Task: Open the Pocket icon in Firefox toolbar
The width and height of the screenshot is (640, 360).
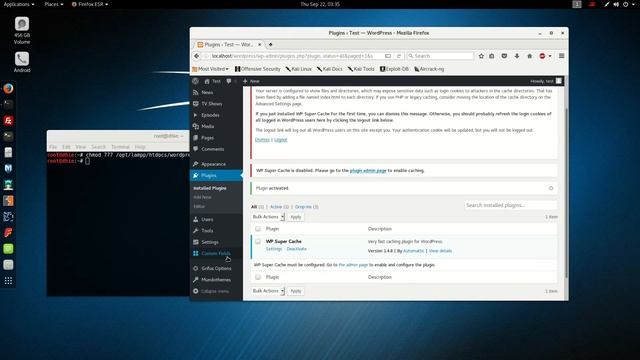Action: [x=504, y=56]
